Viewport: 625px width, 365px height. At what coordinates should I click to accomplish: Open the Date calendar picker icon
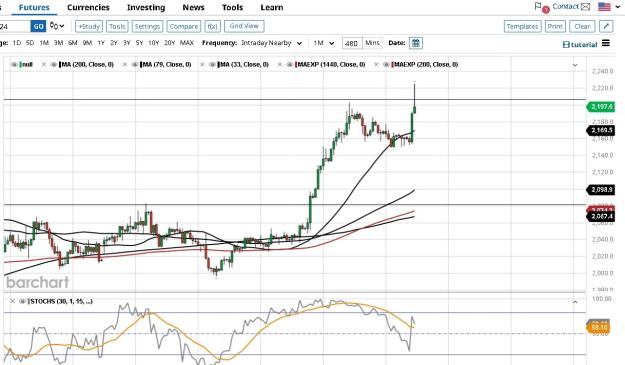[416, 43]
